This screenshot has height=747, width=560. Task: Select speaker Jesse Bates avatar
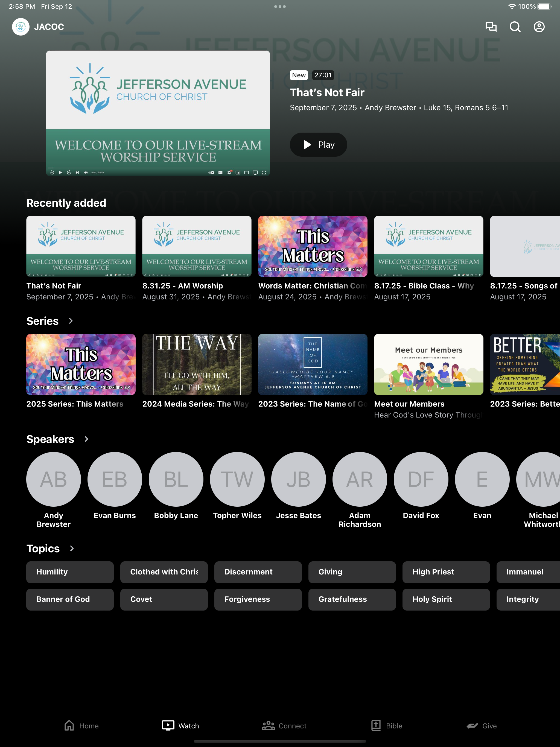click(x=299, y=479)
